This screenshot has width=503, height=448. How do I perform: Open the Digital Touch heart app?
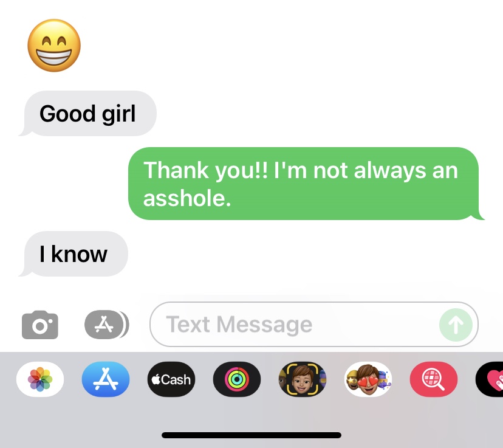pos(490,379)
